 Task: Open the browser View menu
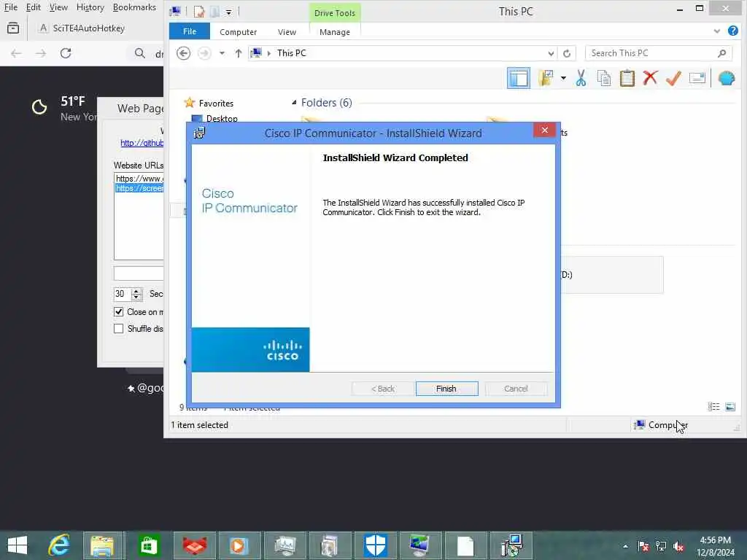click(x=58, y=7)
